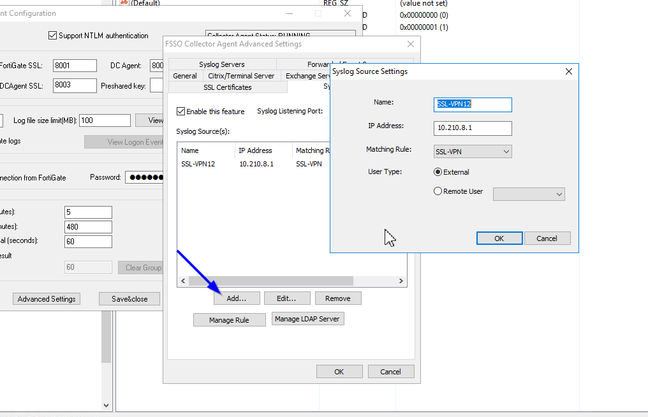
Task: Select the Remote User radio button
Action: 438,191
